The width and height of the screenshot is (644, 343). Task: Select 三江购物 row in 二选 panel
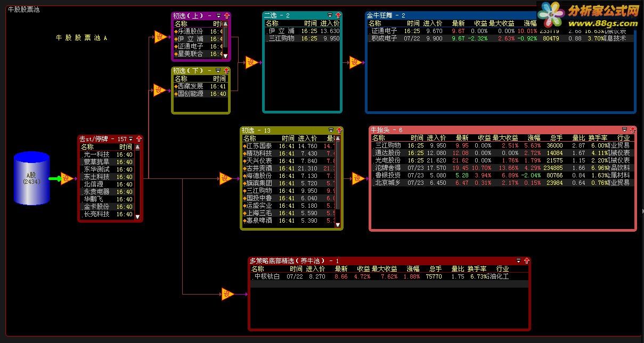302,38
